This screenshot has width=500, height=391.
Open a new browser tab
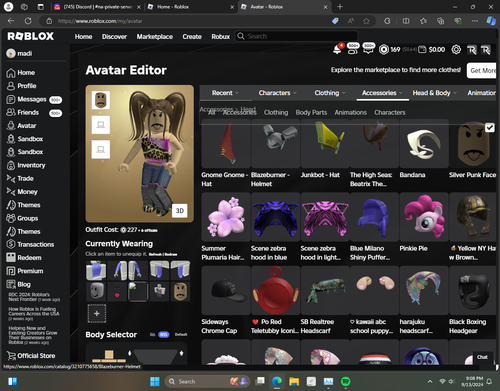pos(340,7)
